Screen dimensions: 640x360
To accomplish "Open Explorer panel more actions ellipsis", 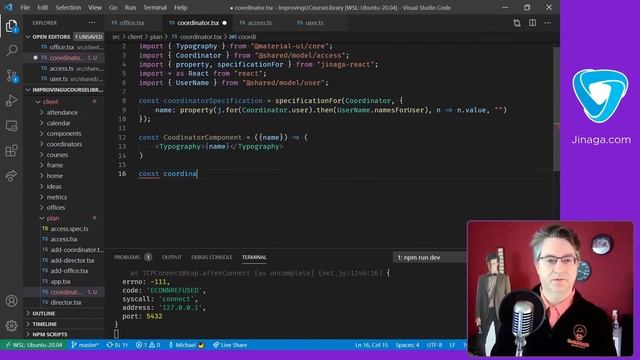I will [92, 23].
